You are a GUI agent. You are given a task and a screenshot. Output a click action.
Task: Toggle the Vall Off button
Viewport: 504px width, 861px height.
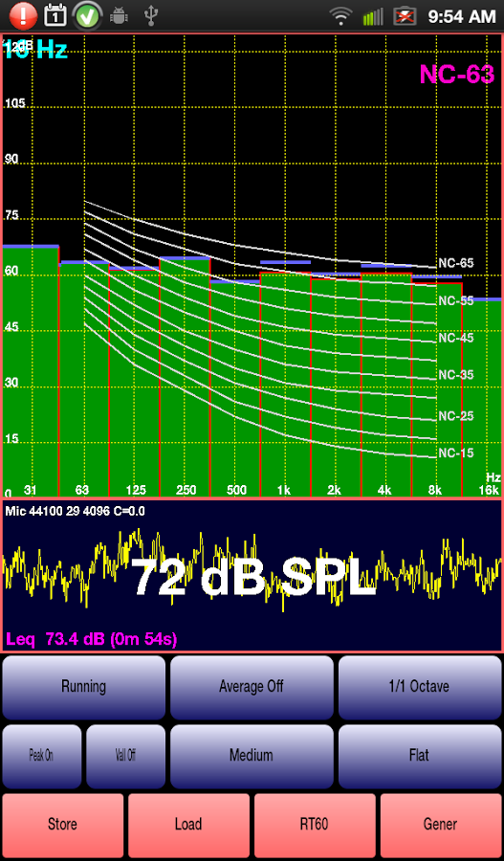tap(125, 756)
